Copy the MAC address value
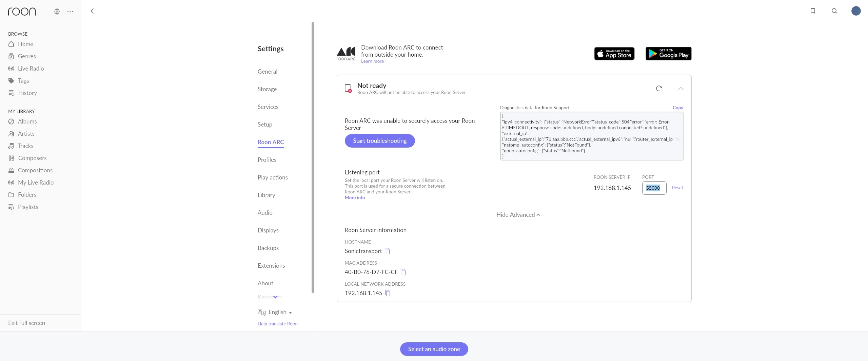868x361 pixels. click(403, 272)
